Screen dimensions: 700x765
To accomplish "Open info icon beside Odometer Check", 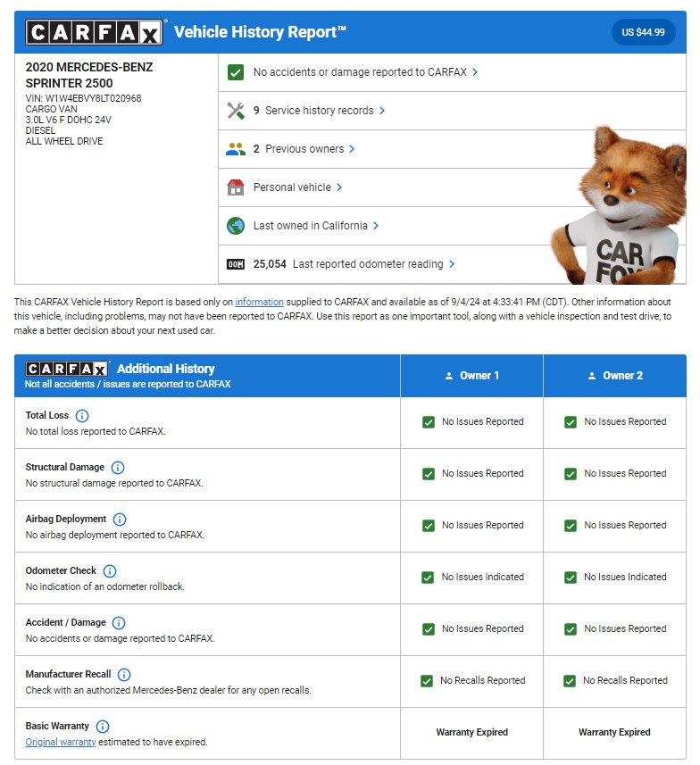I will point(110,570).
